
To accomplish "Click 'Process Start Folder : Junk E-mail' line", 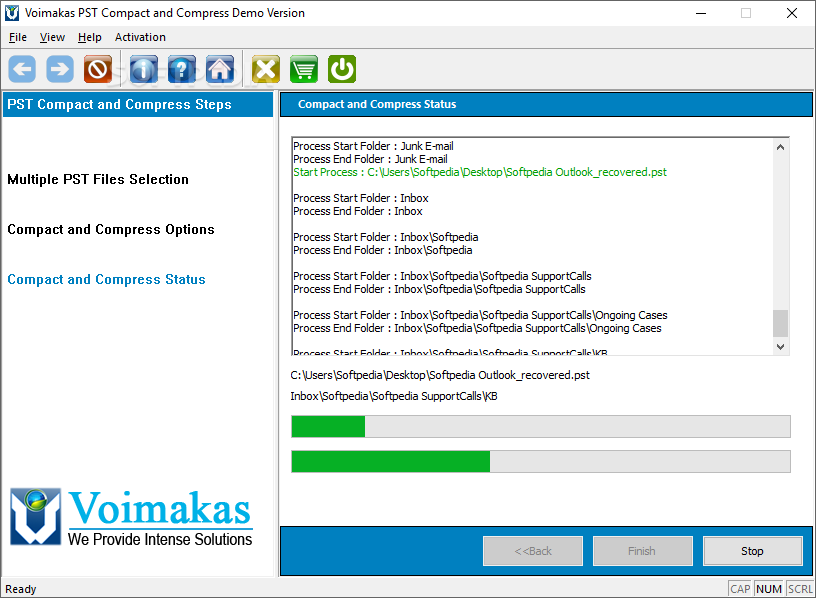I will [373, 146].
